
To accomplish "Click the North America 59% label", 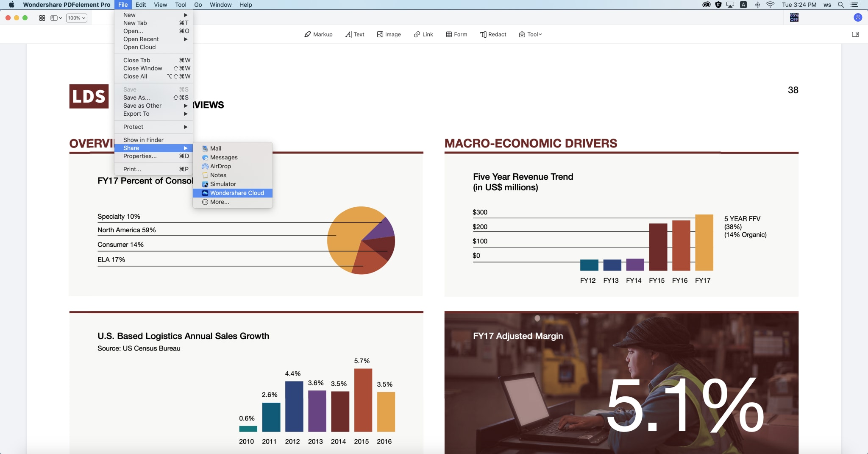I will click(x=127, y=230).
